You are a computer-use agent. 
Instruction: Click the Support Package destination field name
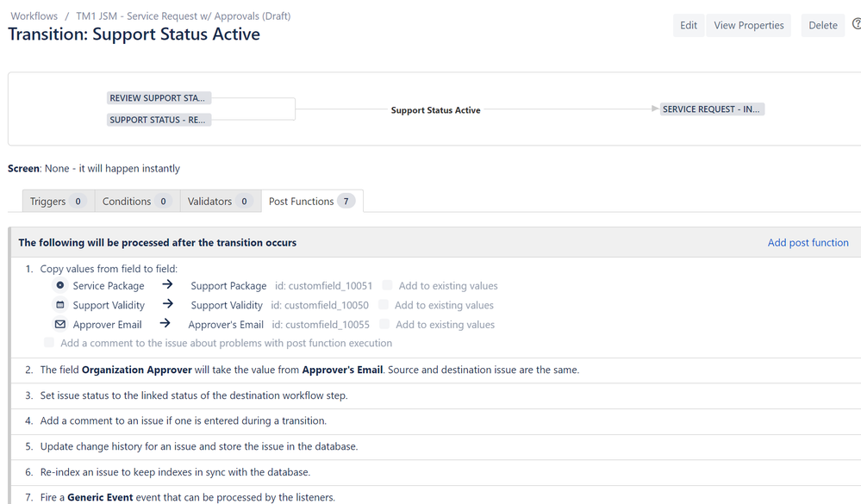coord(228,285)
